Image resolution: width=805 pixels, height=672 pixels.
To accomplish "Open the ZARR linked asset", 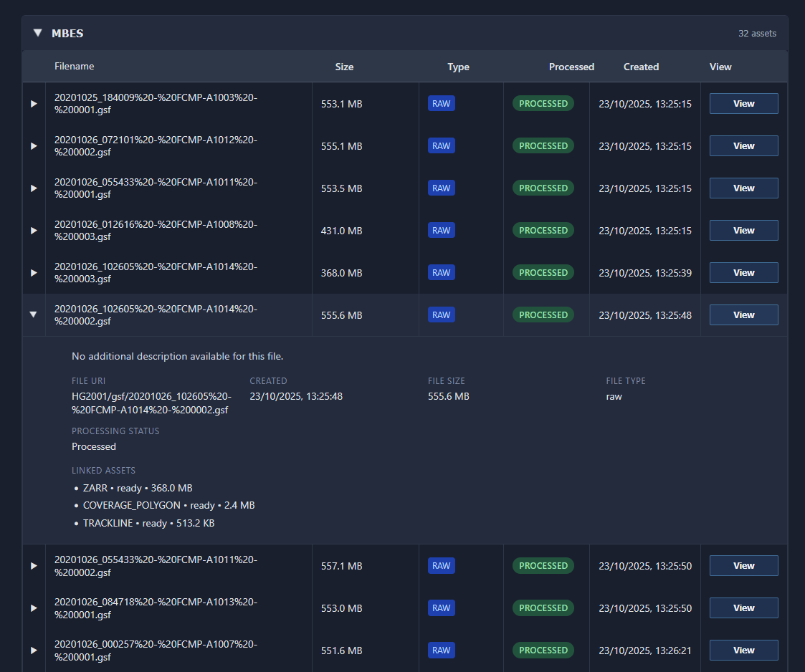I will click(95, 488).
